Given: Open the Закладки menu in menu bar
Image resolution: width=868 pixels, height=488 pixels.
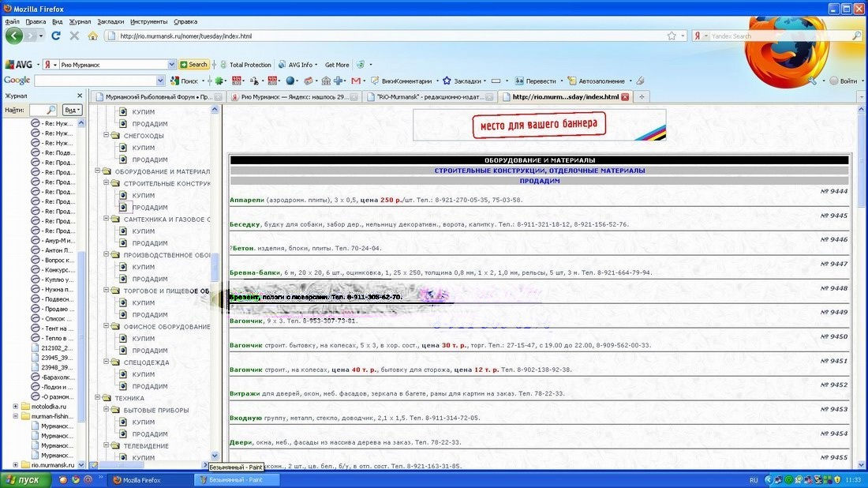Looking at the screenshot, I should tap(110, 21).
